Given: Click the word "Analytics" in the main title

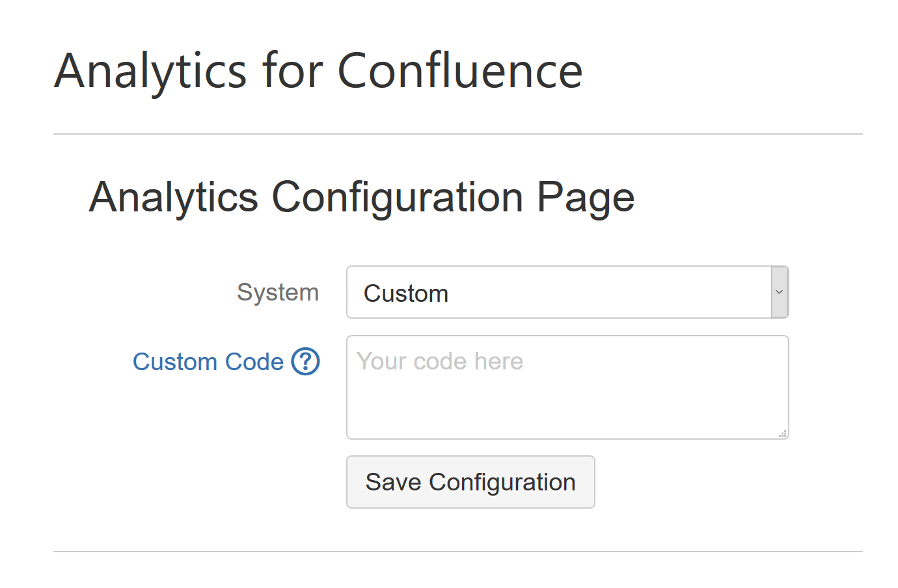Looking at the screenshot, I should (x=151, y=71).
